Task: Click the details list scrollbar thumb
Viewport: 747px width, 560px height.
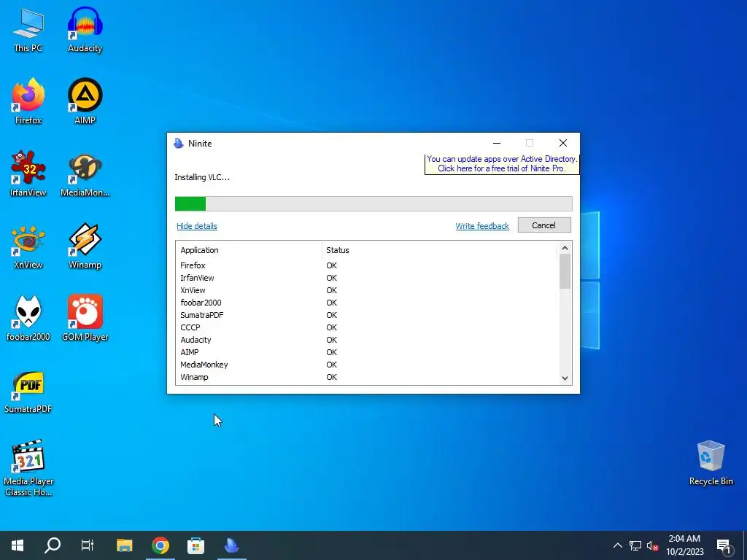Action: click(x=565, y=271)
